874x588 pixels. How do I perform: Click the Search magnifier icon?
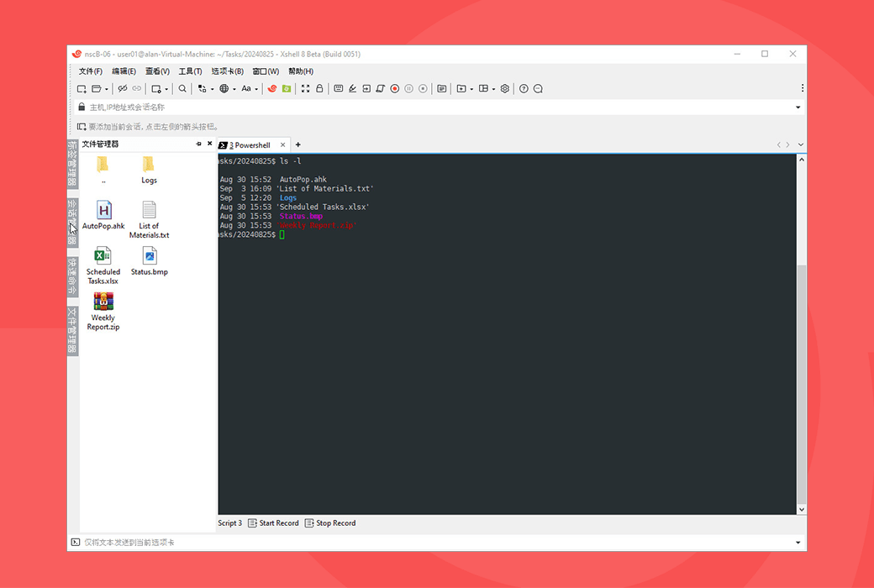pyautogui.click(x=182, y=88)
